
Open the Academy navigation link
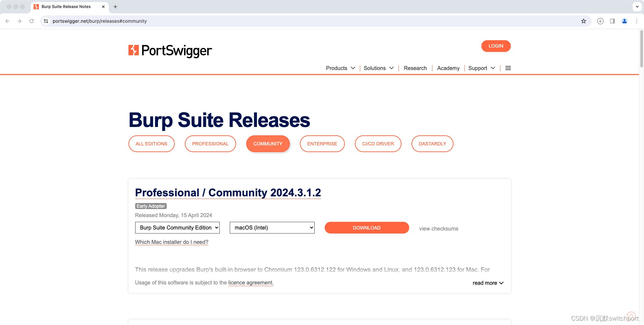448,68
